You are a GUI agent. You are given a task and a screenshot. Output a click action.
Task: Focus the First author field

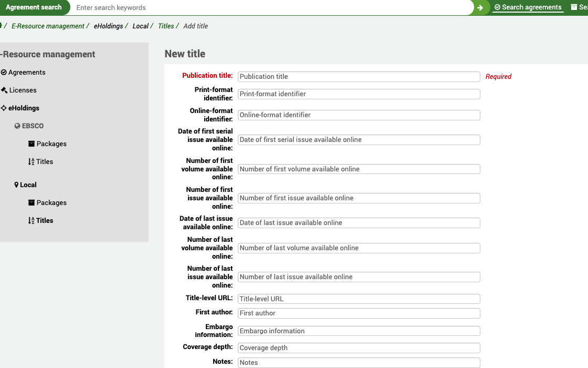pyautogui.click(x=359, y=313)
